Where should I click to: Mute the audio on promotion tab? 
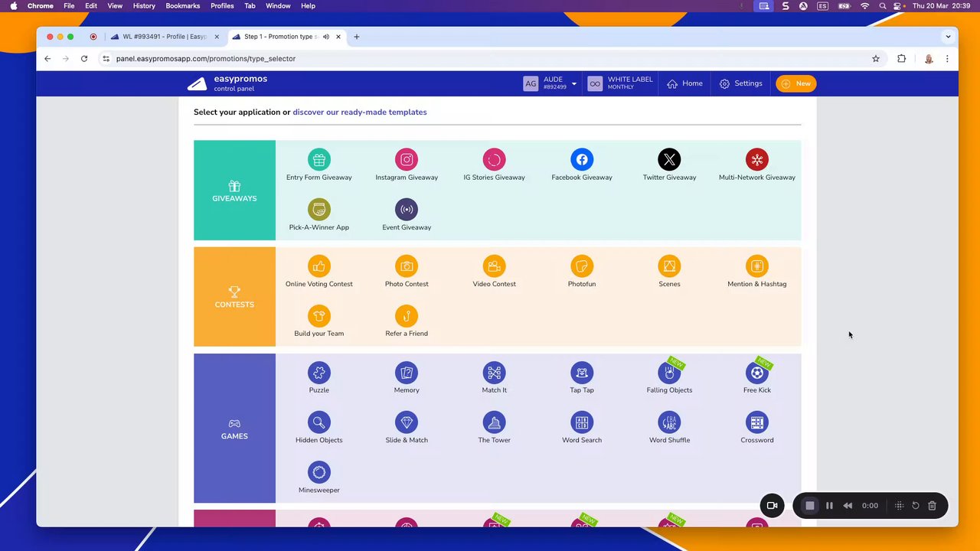[326, 37]
